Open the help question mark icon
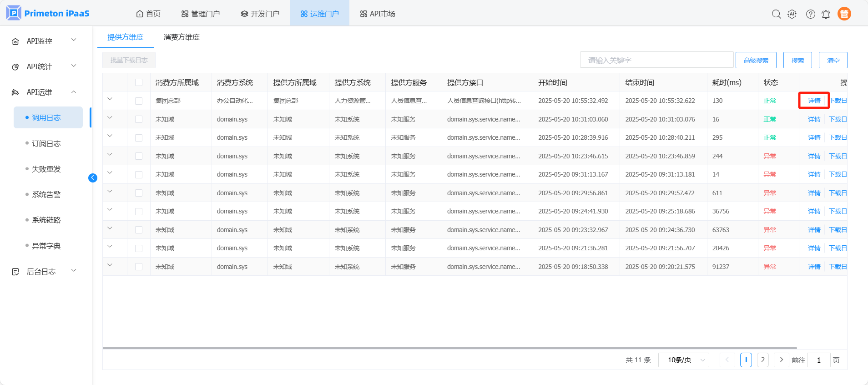Viewport: 868px width, 385px height. (810, 14)
